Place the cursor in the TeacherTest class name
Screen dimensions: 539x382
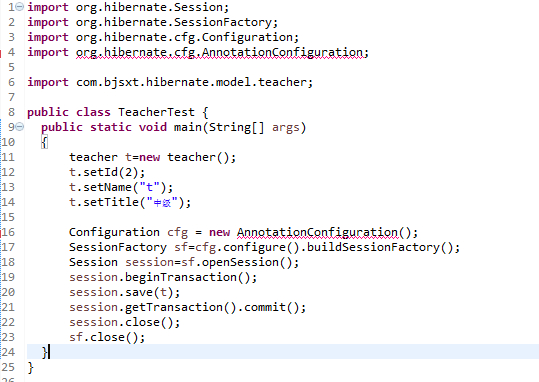pyautogui.click(x=156, y=112)
